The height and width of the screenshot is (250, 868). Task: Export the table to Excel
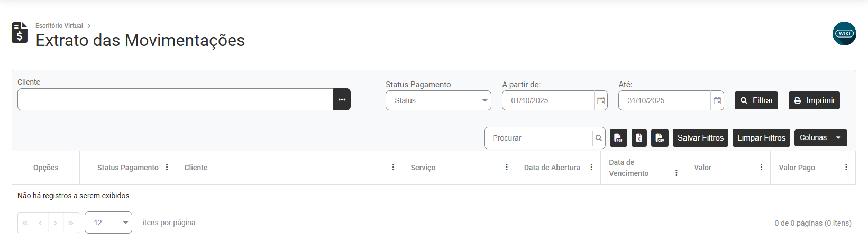pos(639,138)
